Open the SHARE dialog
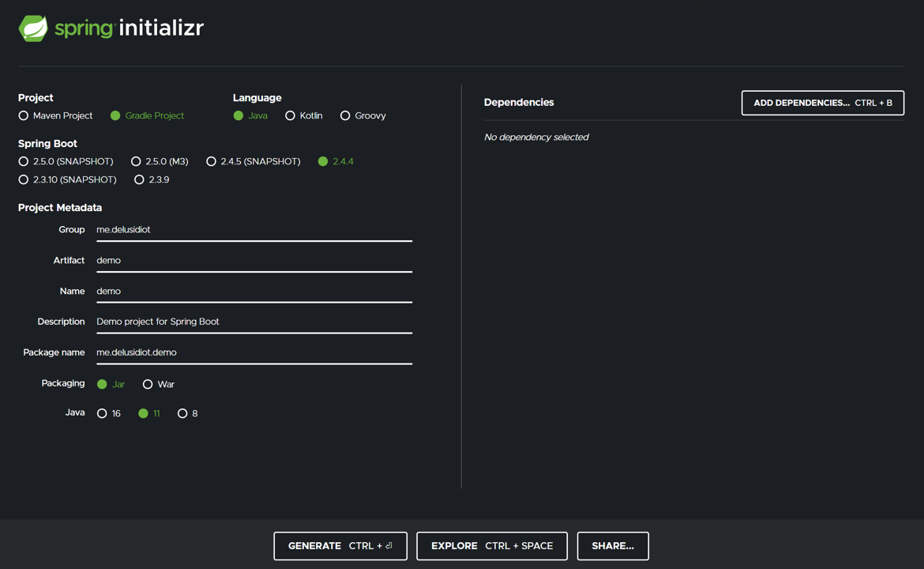Screen dimensions: 924x569 (x=613, y=546)
